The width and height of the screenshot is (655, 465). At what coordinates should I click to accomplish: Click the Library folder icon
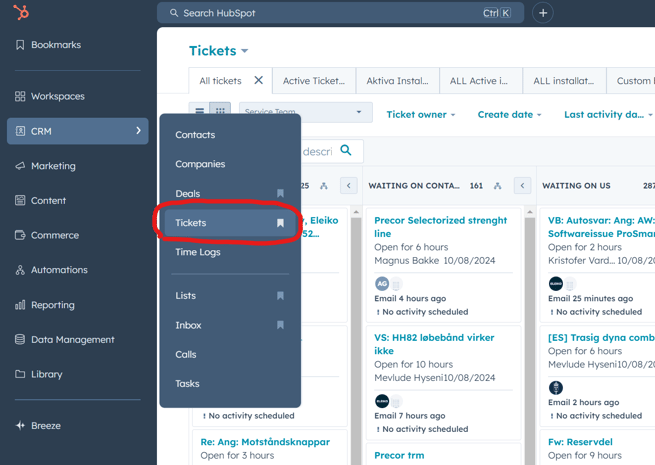click(20, 374)
